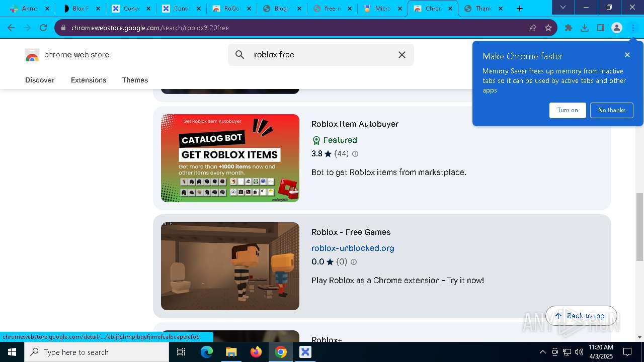644x362 pixels.
Task: Click the taskbar clock showing 11:20 AM
Action: (601, 352)
